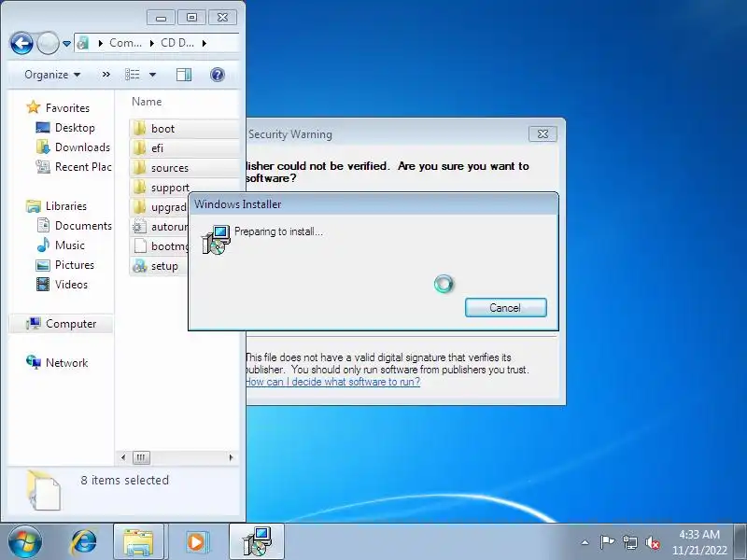Open Pictures library
747x560 pixels.
tap(65, 265)
